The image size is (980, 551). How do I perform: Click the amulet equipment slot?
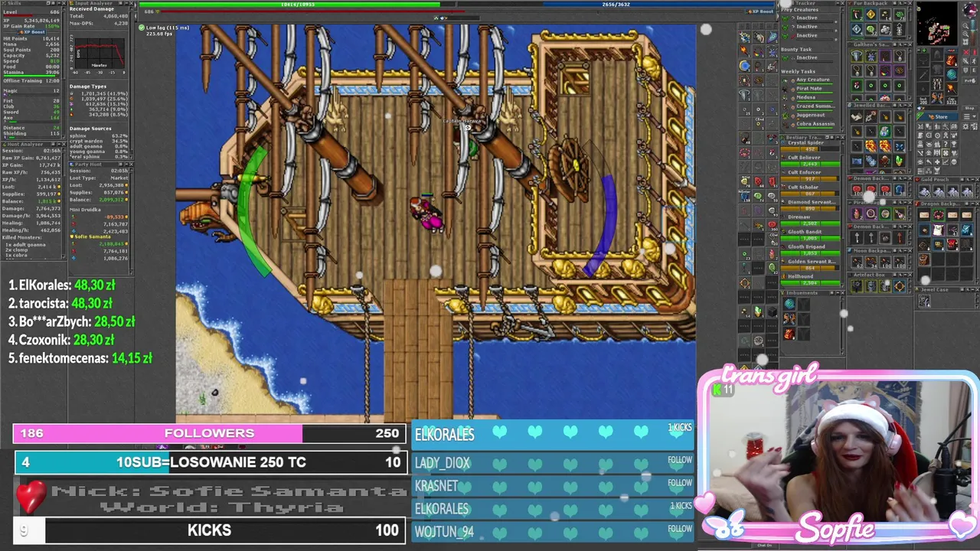pyautogui.click(x=923, y=60)
